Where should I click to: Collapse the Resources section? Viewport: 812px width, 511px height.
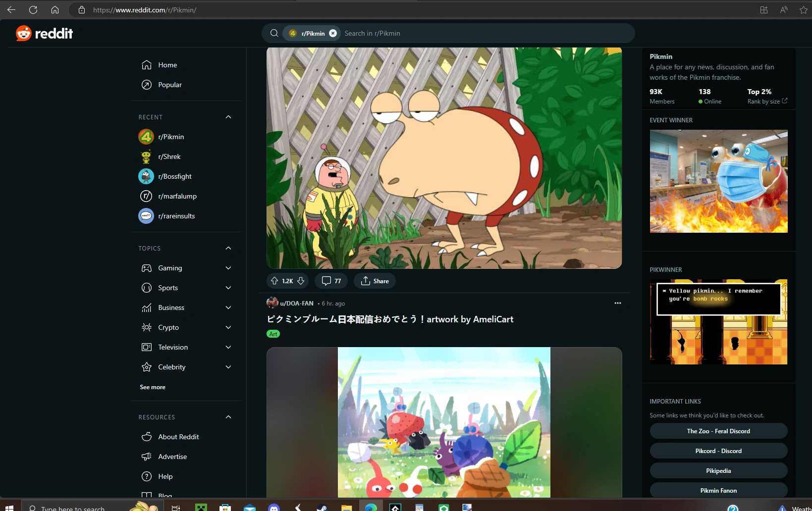[x=228, y=417]
